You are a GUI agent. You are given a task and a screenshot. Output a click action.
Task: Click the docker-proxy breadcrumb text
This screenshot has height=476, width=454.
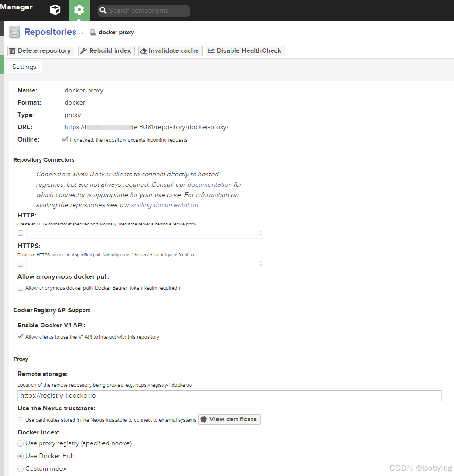click(x=116, y=33)
